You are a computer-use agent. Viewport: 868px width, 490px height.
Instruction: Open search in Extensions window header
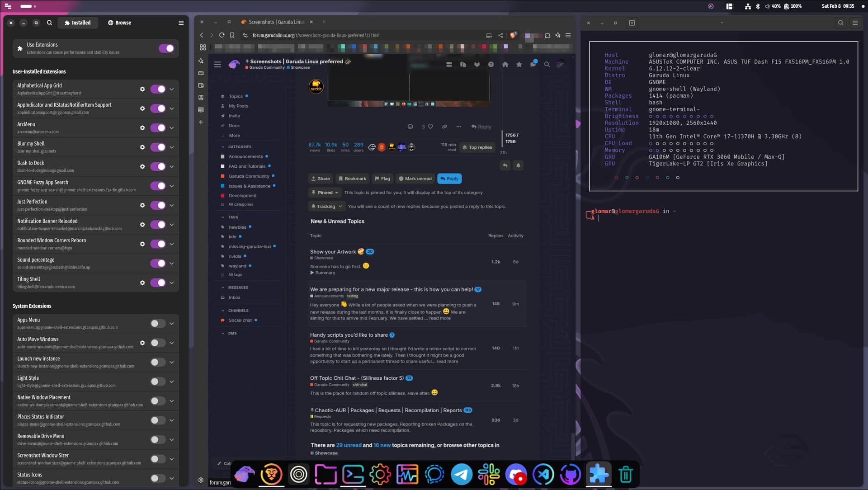pyautogui.click(x=49, y=23)
